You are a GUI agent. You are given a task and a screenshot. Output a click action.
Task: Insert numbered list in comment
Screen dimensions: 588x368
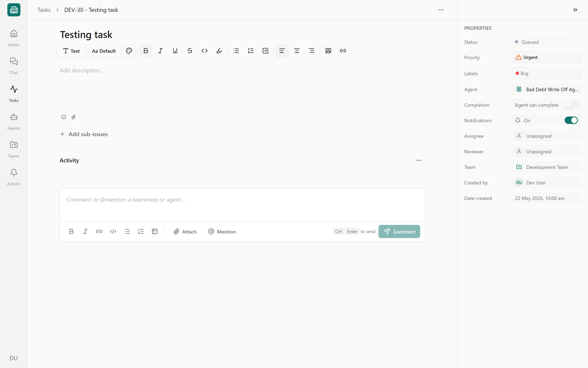click(141, 231)
